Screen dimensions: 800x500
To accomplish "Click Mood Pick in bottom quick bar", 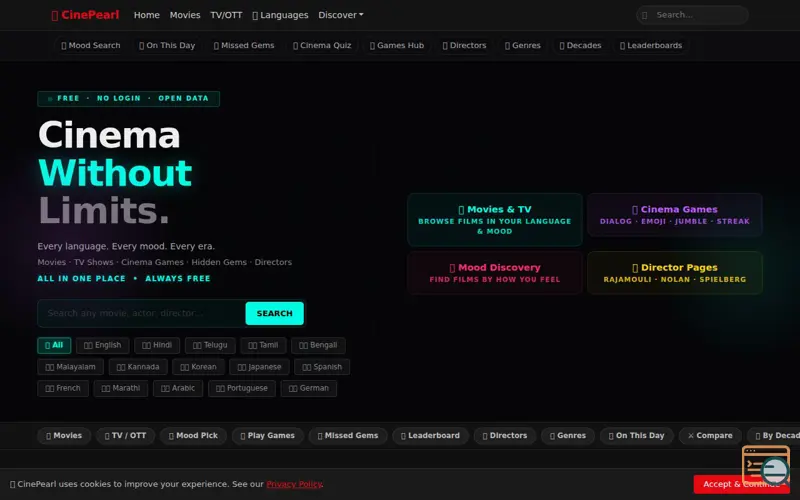I will pos(193,436).
